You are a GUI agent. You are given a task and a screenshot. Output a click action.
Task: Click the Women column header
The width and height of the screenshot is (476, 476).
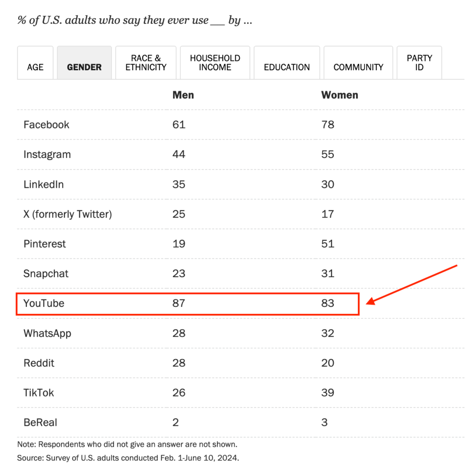tap(340, 95)
